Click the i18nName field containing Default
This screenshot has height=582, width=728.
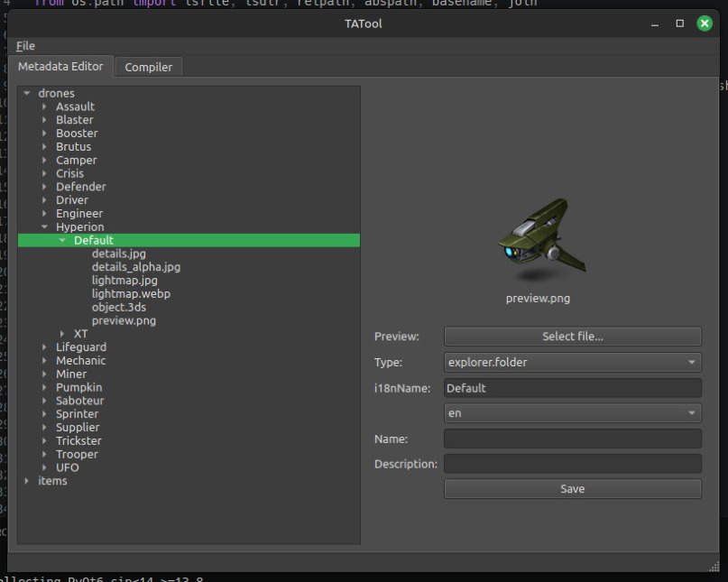[x=572, y=388]
